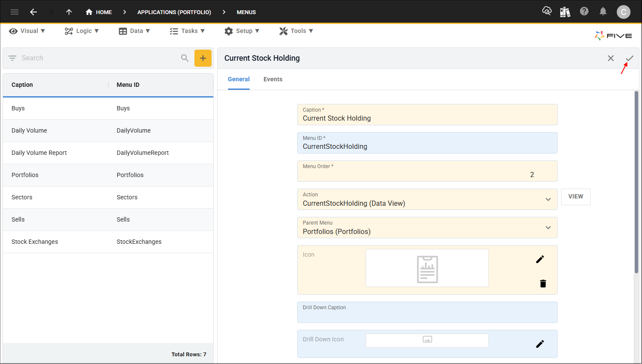This screenshot has height=364, width=642.
Task: Switch to the Events tab
Action: (273, 79)
